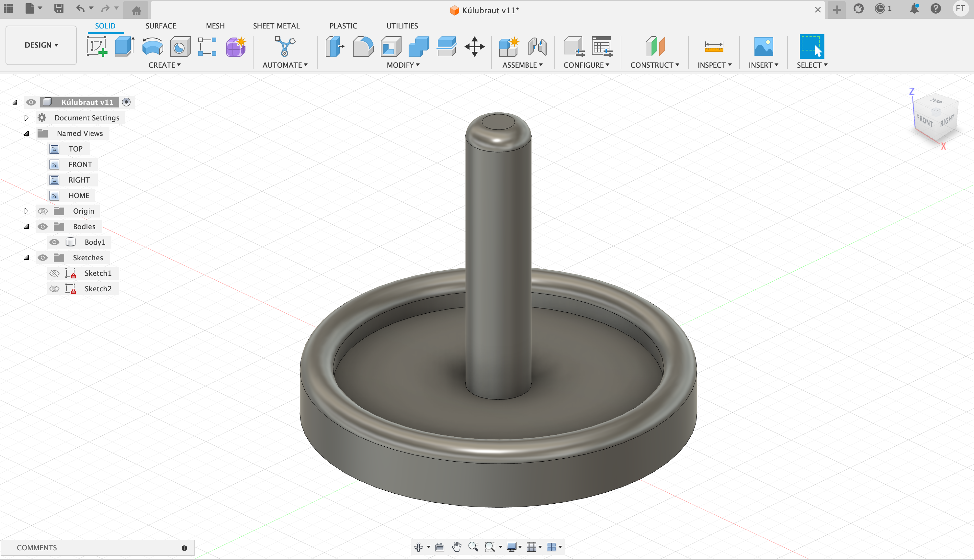Open the Automate tool icon
Image resolution: width=974 pixels, height=560 pixels.
click(x=285, y=47)
